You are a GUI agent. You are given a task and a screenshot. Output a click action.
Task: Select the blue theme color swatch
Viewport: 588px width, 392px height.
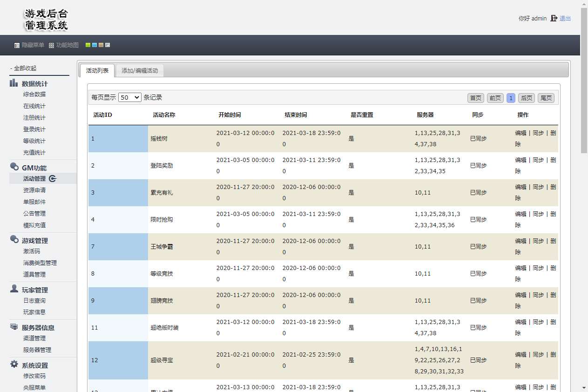95,45
